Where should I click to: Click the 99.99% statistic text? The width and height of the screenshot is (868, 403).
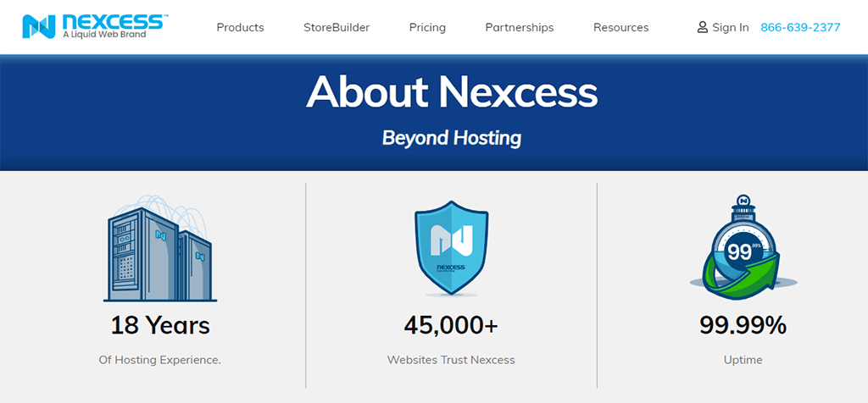[x=743, y=325]
